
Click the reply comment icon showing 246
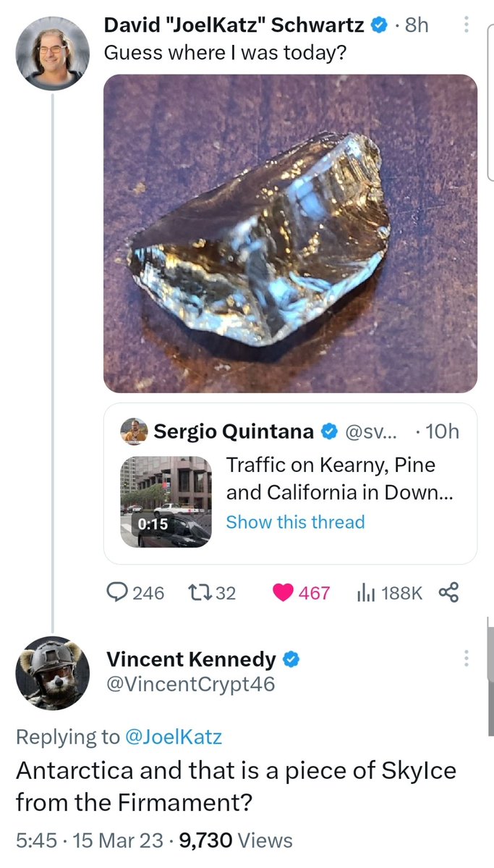coord(116,593)
